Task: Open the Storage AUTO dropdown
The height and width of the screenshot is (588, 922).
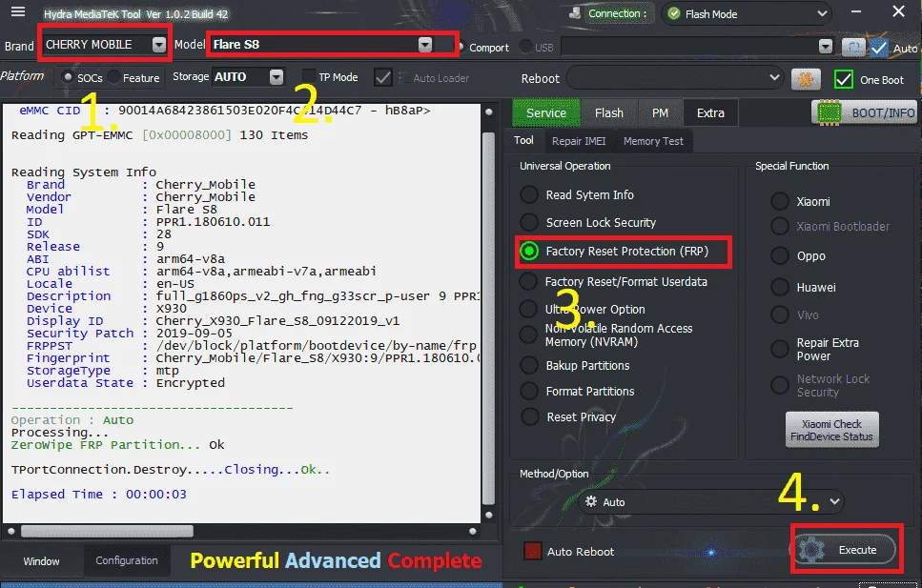Action: click(248, 77)
